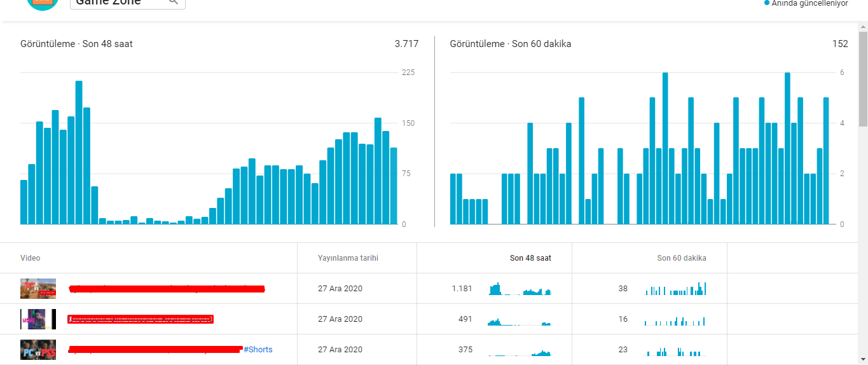Image resolution: width=868 pixels, height=365 pixels.
Task: Sort by 'Son 48 saat' column
Action: [530, 258]
